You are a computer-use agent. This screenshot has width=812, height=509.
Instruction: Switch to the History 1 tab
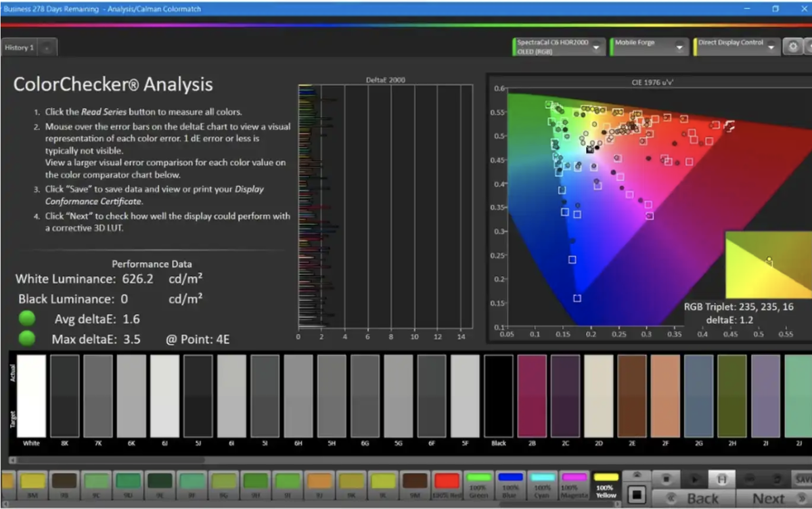19,47
